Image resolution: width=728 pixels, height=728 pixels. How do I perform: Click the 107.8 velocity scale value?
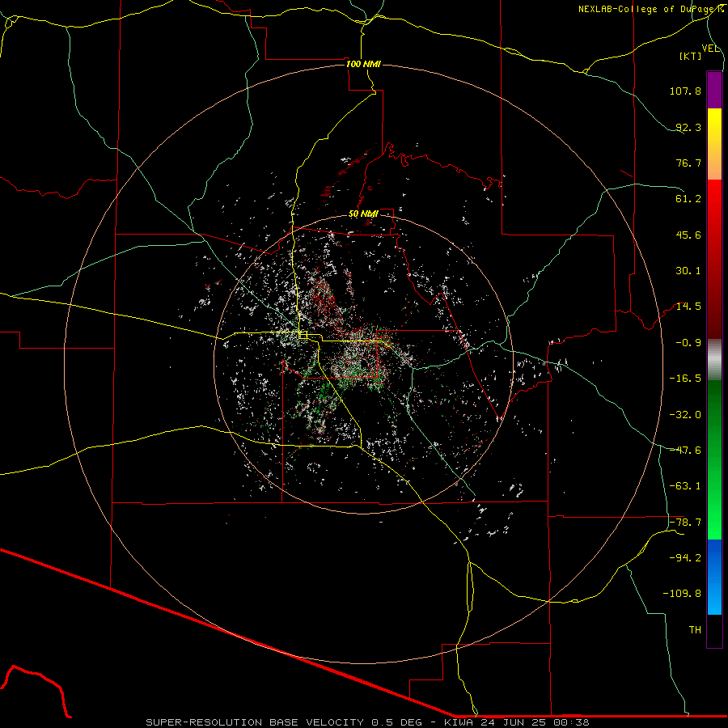point(685,91)
